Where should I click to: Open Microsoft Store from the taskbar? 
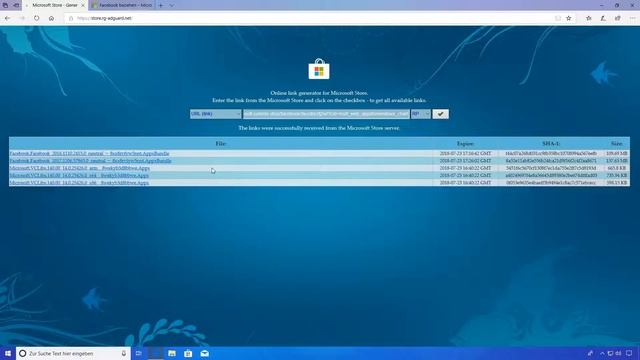(188, 353)
